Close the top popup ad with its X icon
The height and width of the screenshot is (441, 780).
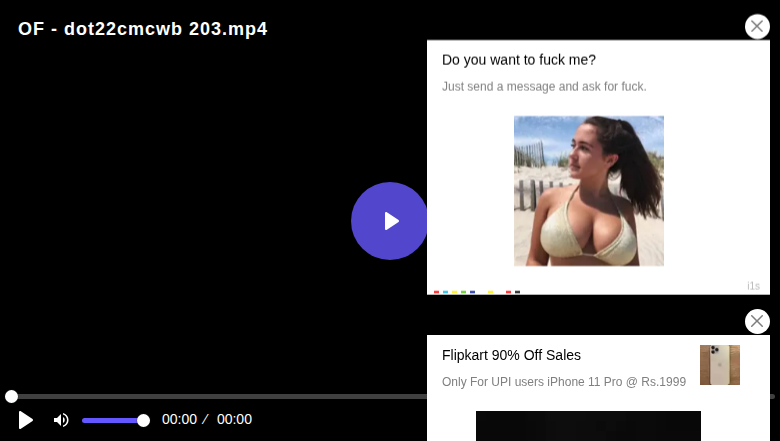pos(757,26)
